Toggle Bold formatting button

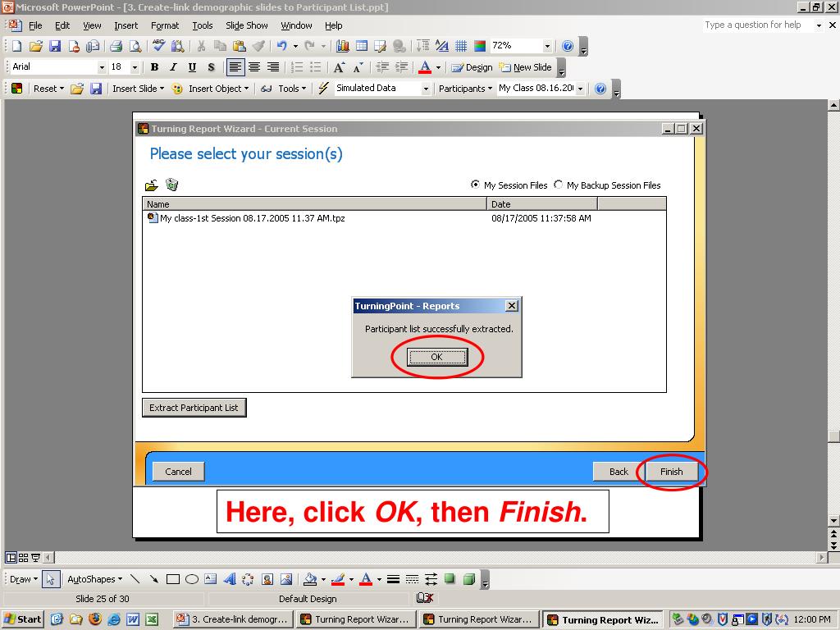(x=154, y=67)
